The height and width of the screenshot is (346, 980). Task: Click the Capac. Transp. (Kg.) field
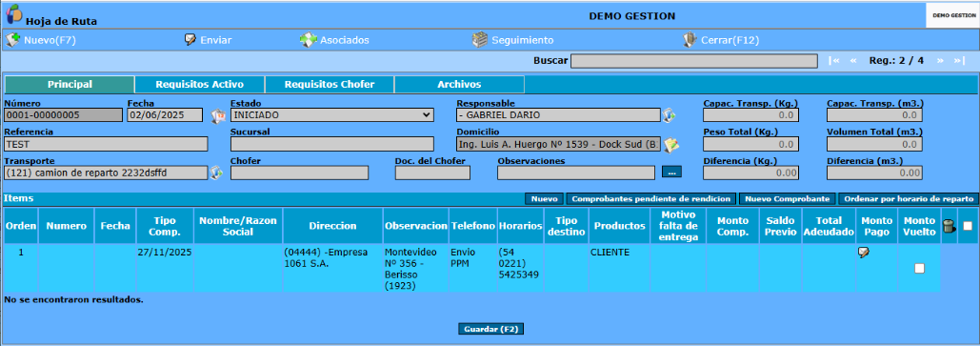[750, 115]
